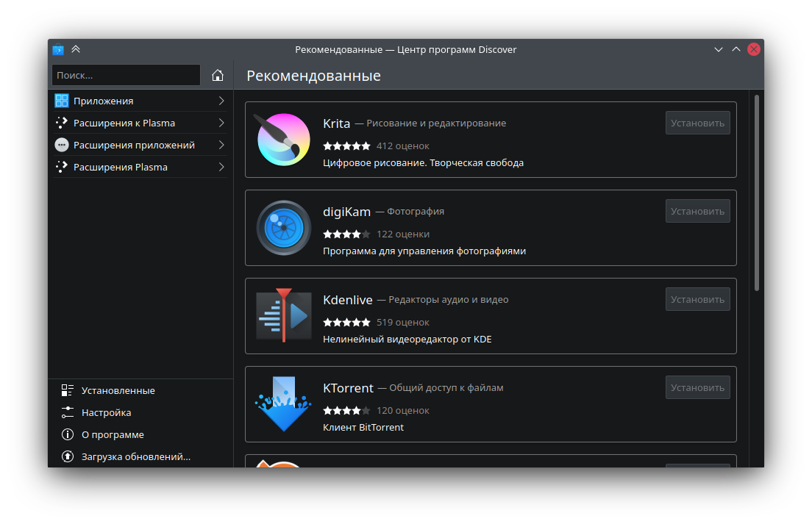The image size is (812, 524).
Task: Go to home page via house icon
Action: (x=218, y=76)
